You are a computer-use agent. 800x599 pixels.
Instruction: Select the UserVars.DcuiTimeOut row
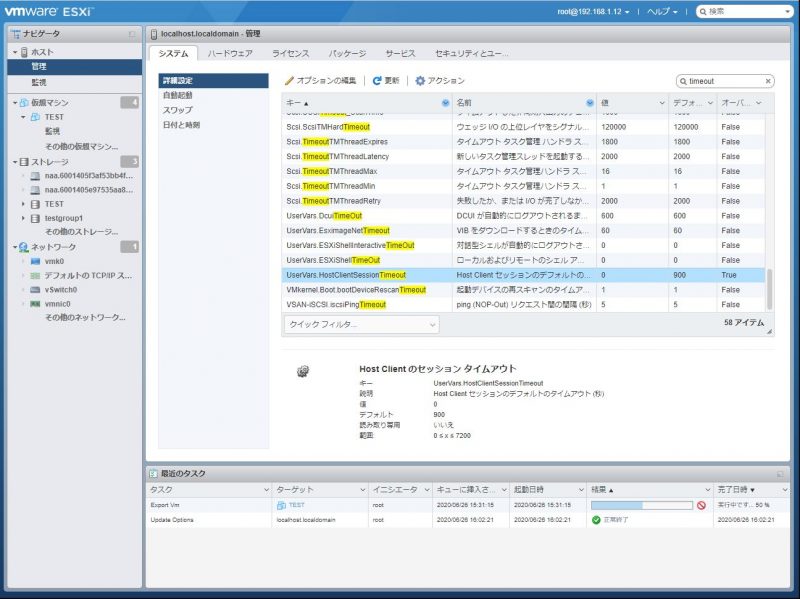tap(523, 216)
